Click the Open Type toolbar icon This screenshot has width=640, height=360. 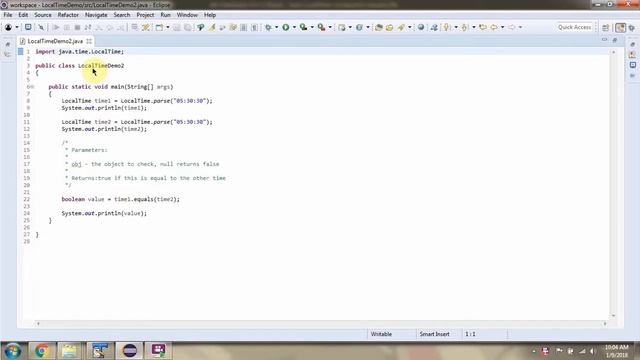pyautogui.click(x=379, y=27)
